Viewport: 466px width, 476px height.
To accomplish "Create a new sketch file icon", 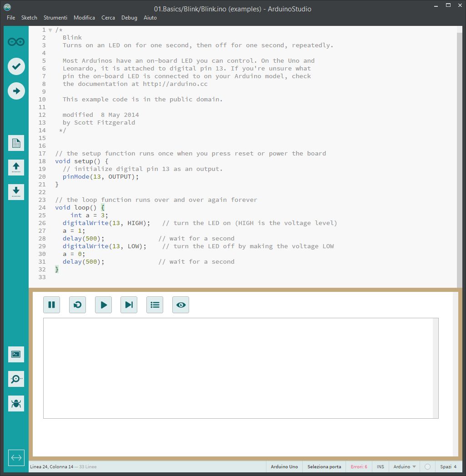I will (x=16, y=143).
